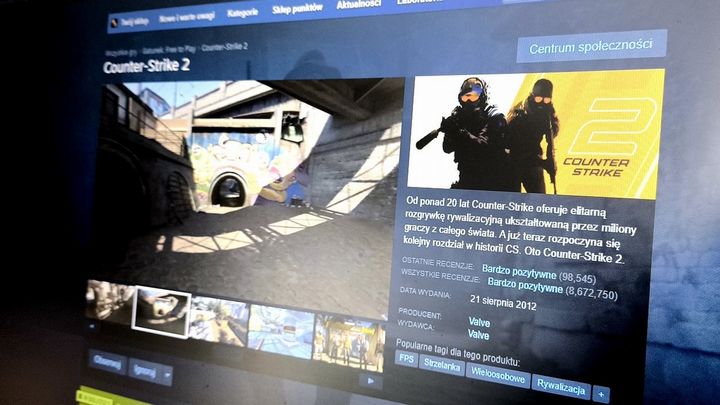Viewport: 720px width, 405px height.
Task: Click the Counter-Strike 2 page title
Action: [146, 67]
